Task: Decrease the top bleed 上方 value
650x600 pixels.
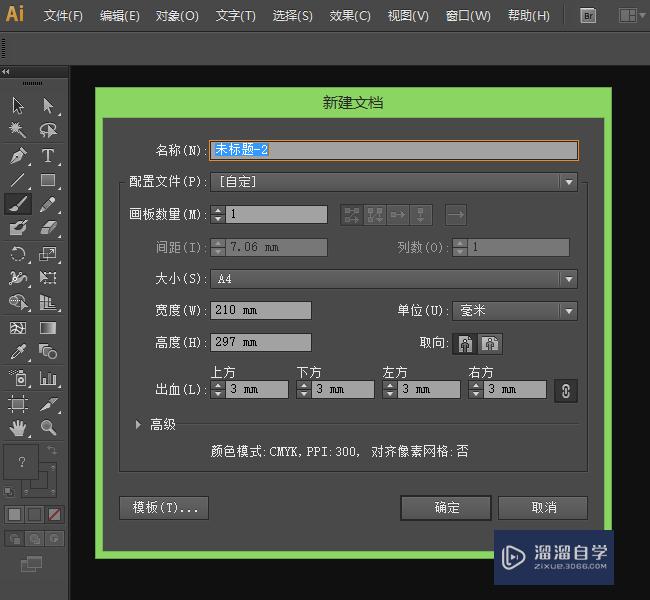Action: 218,394
